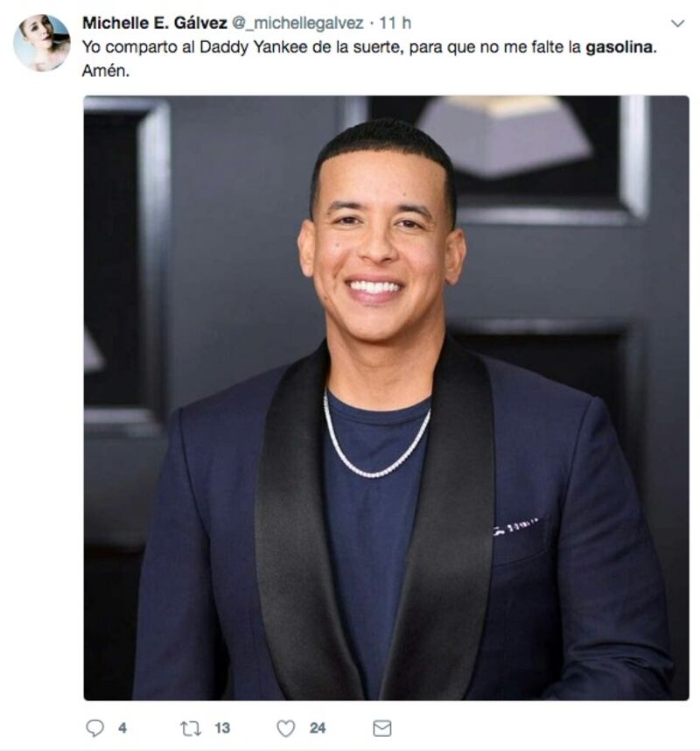Enlarge the attached photo of the man
This screenshot has height=751, width=700.
386,397
